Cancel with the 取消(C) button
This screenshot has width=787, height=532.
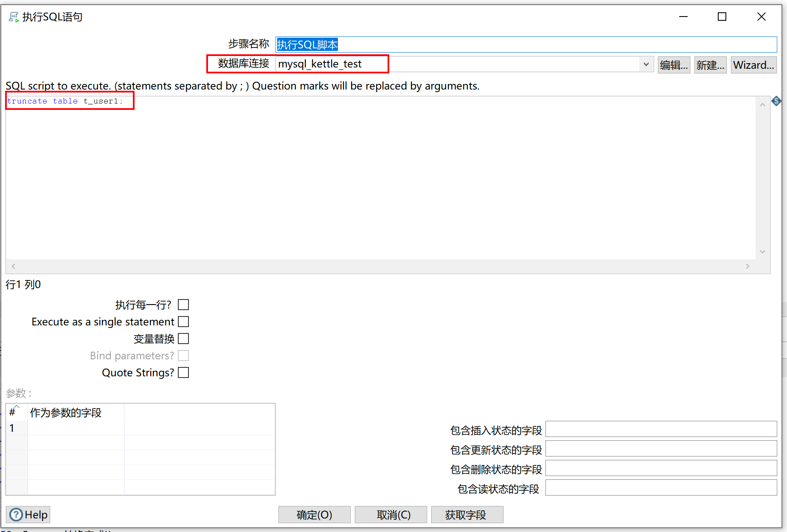tap(391, 515)
